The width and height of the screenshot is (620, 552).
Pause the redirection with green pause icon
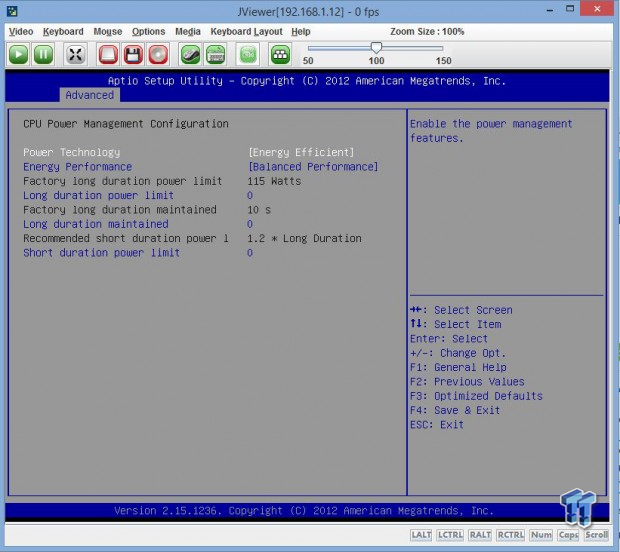tap(43, 54)
